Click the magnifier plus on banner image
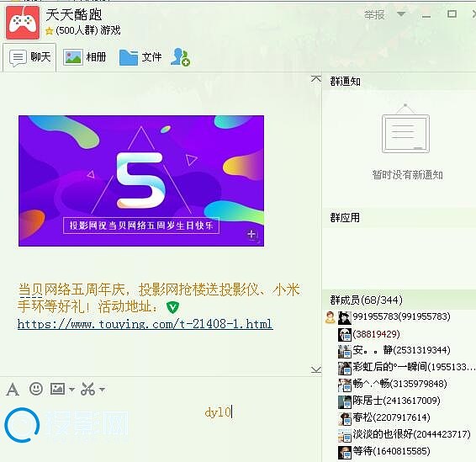476x462 pixels. click(x=252, y=235)
